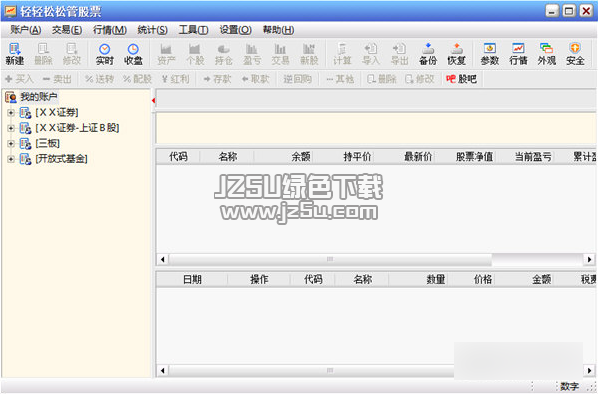
Task: Open the 行情 quotes settings icon
Action: click(518, 54)
